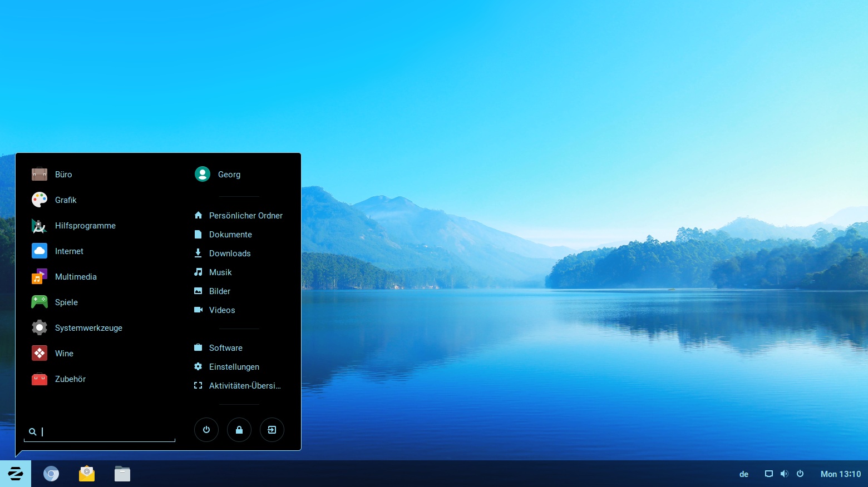Select the Multimedia category icon
Image resolution: width=868 pixels, height=487 pixels.
pos(40,276)
